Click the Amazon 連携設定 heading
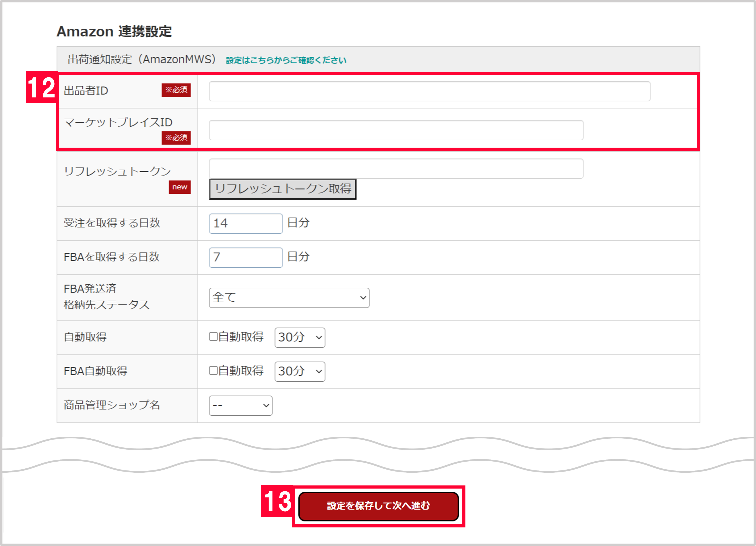 [x=114, y=32]
